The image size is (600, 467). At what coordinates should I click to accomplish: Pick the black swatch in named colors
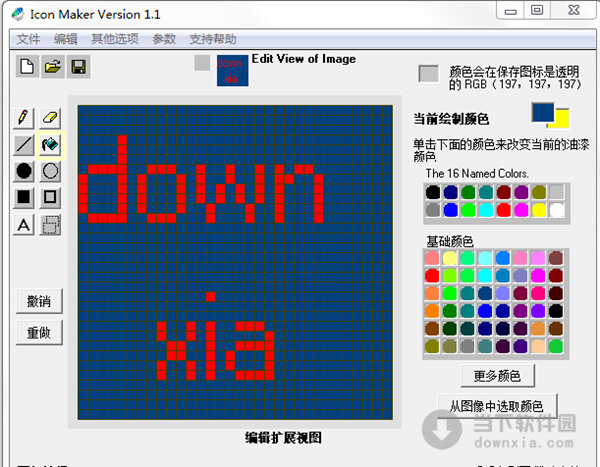coord(433,192)
